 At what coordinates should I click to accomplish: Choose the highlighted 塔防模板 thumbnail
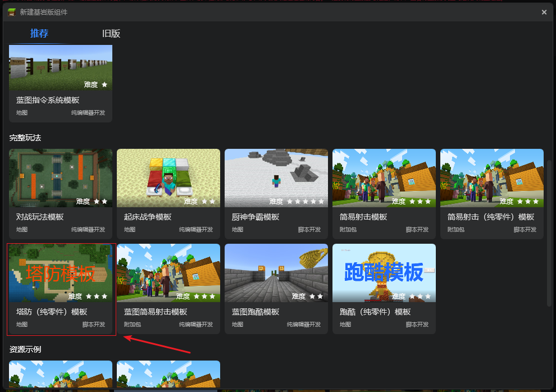(61, 273)
